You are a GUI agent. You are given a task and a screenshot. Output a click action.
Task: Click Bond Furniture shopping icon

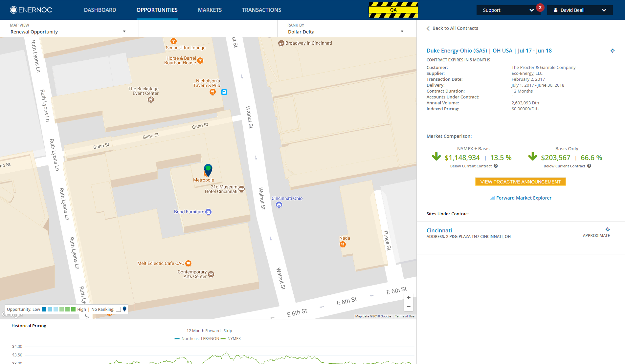point(208,212)
